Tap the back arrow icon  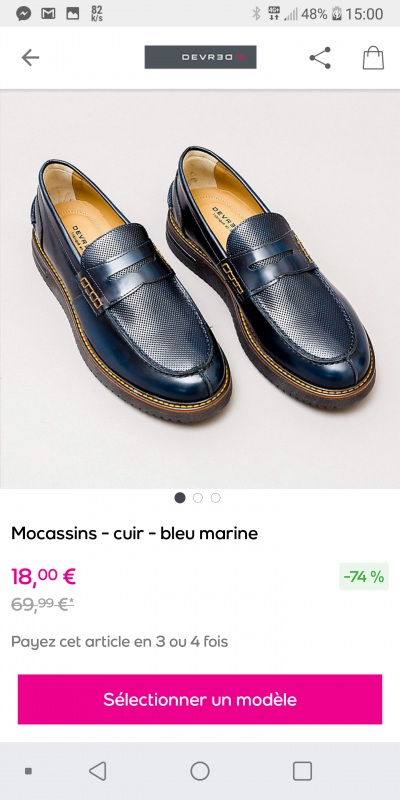point(30,58)
